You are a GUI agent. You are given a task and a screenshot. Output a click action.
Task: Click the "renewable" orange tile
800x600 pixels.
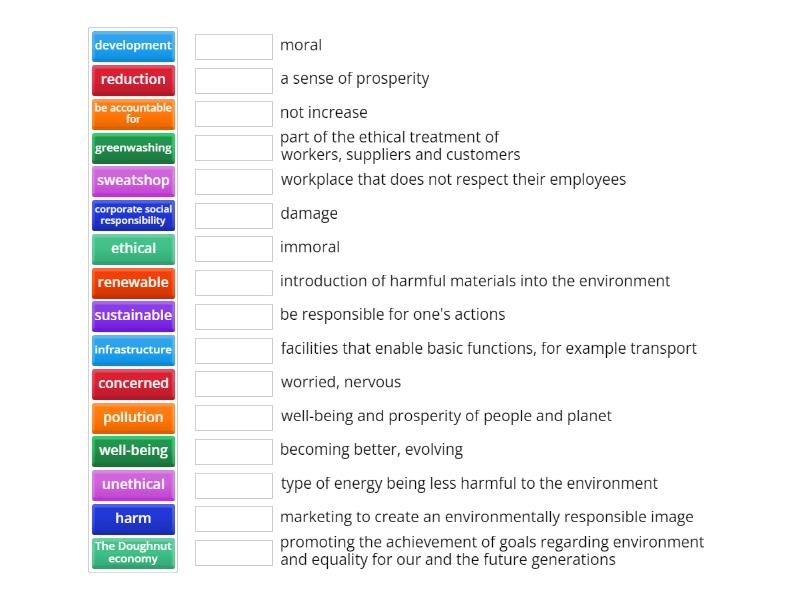point(133,282)
